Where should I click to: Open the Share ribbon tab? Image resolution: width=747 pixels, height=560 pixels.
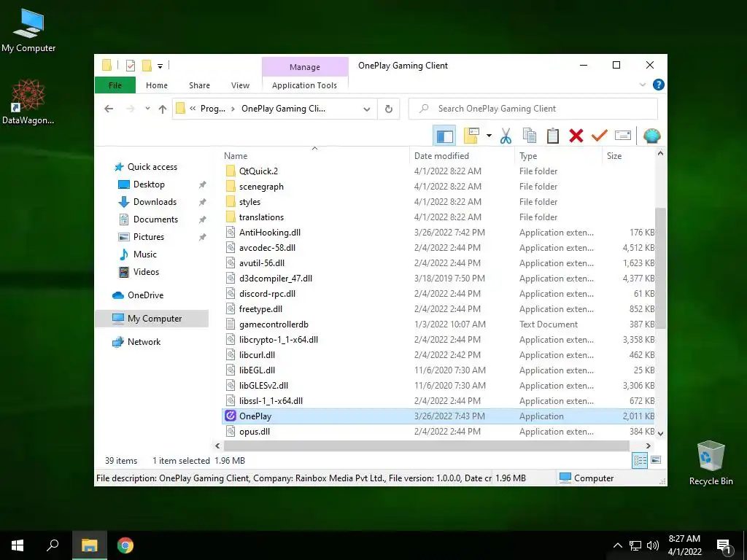coord(199,85)
